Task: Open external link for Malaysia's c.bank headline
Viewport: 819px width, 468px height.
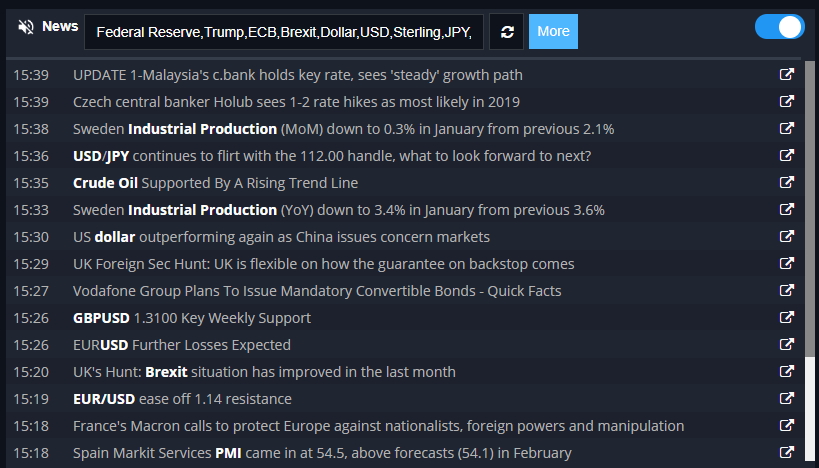Action: coord(787,74)
